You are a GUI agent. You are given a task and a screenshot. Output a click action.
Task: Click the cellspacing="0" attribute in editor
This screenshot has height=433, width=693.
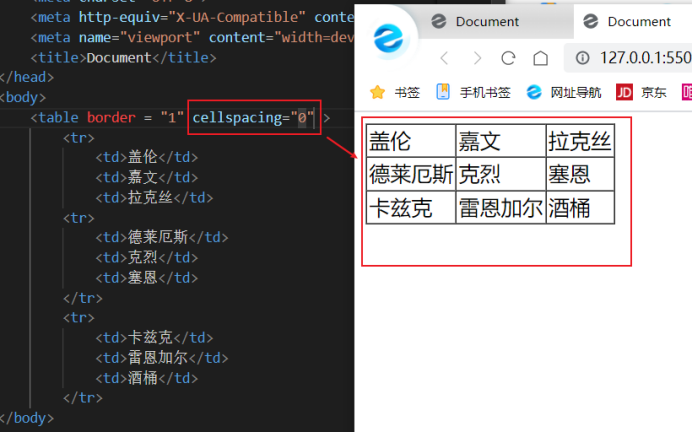coord(253,118)
